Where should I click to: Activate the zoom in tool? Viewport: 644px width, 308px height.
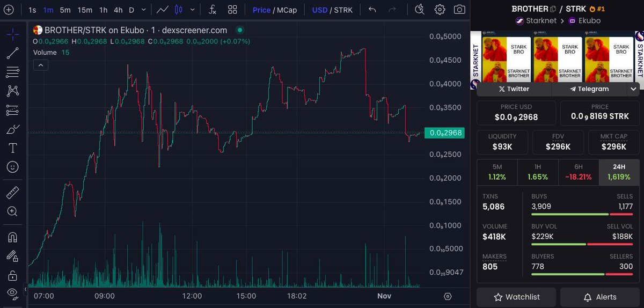pyautogui.click(x=13, y=211)
